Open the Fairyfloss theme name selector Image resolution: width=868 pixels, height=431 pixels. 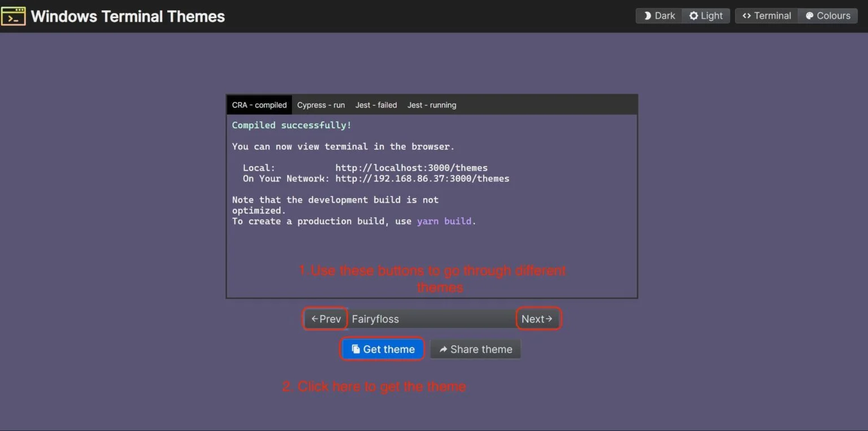pyautogui.click(x=432, y=319)
